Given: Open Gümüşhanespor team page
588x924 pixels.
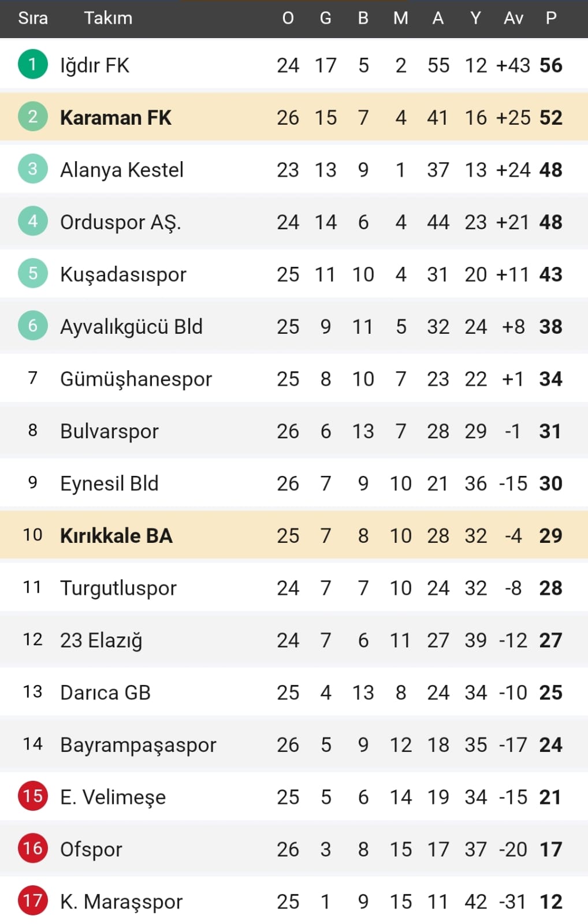Looking at the screenshot, I should click(x=136, y=379).
